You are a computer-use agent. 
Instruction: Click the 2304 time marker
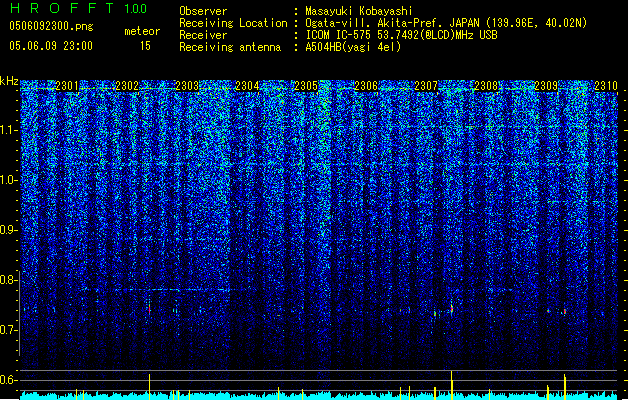(x=247, y=86)
